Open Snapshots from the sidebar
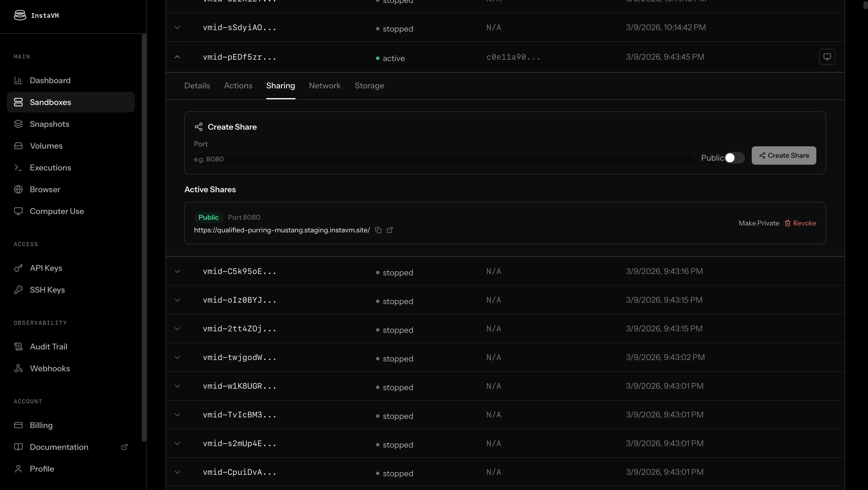This screenshot has width=868, height=490. click(x=49, y=124)
